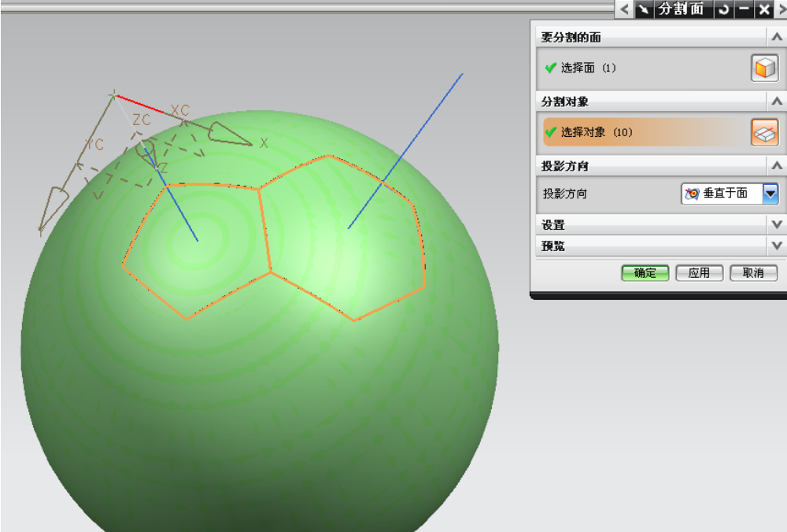Minimize the 分割面 dialog

[x=744, y=9]
